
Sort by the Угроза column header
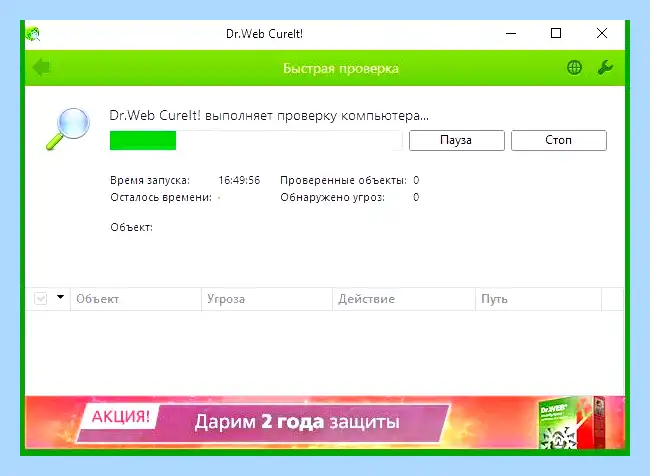(267, 299)
